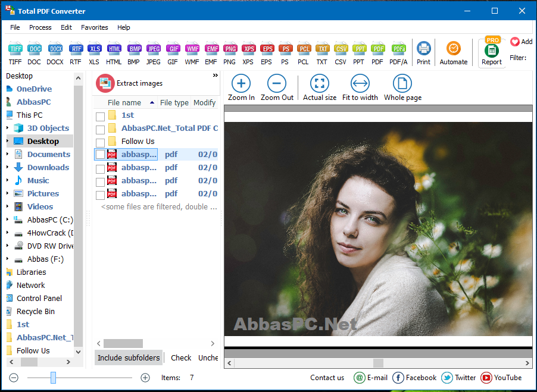Expand the Videos tree node

8,206
